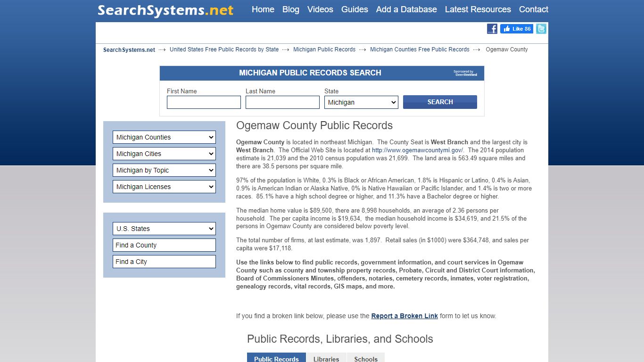Focus the First Name input field

tap(204, 102)
